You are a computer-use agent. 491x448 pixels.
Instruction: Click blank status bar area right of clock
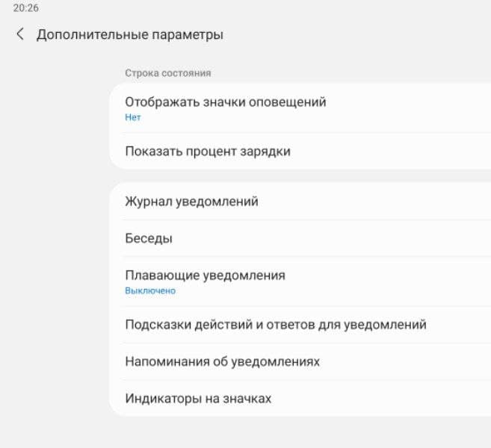click(x=262, y=8)
